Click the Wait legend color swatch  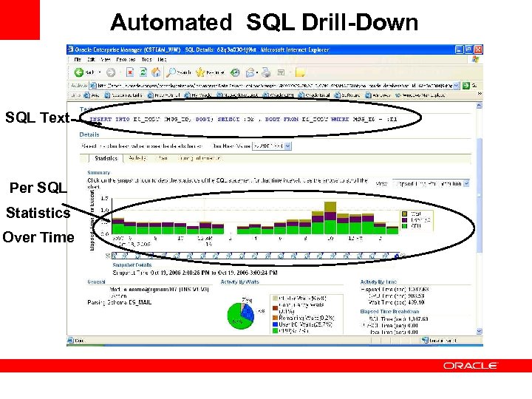[404, 214]
